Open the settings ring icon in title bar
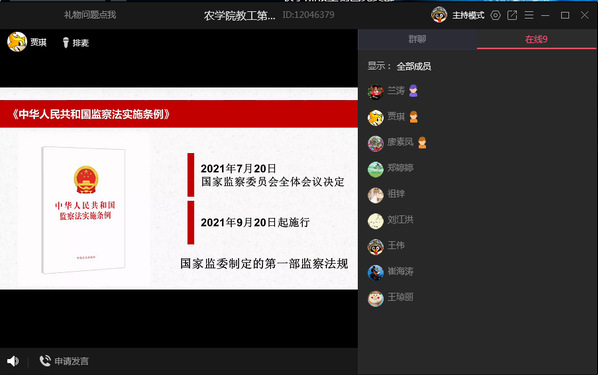This screenshot has width=598, height=375. [x=495, y=15]
